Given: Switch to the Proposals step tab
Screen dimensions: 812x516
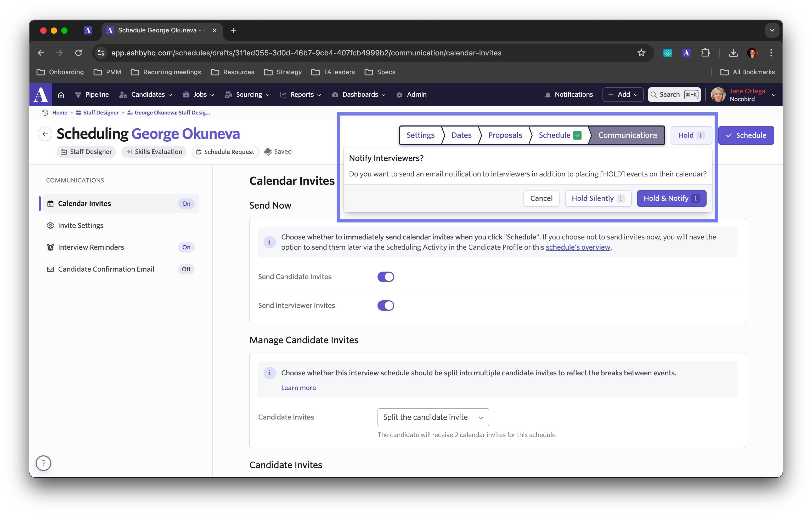Looking at the screenshot, I should (x=505, y=135).
